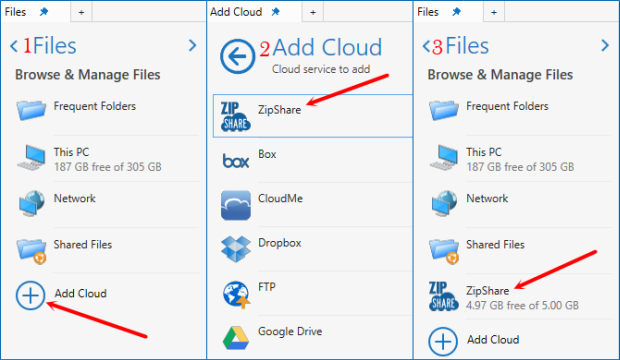The height and width of the screenshot is (360, 620).
Task: Open ZipShare cloud icon in third panel
Action: click(x=444, y=296)
